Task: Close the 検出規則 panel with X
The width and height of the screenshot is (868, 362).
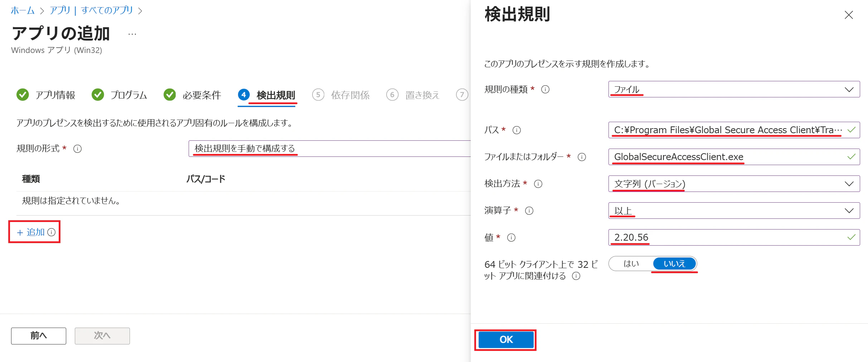Action: point(849,15)
